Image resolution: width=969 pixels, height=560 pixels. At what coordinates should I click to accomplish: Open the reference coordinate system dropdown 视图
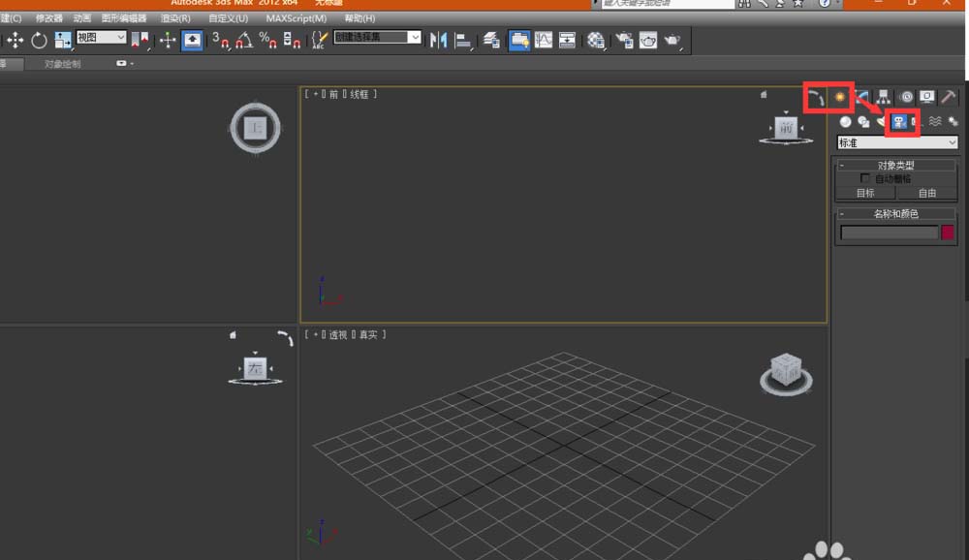coord(101,38)
